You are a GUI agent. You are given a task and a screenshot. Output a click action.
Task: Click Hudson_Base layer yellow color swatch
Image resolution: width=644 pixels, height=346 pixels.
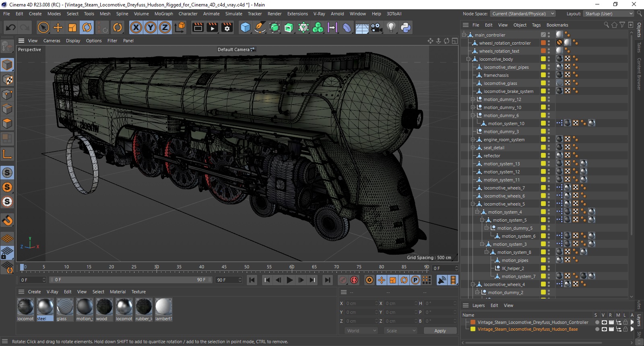click(473, 329)
